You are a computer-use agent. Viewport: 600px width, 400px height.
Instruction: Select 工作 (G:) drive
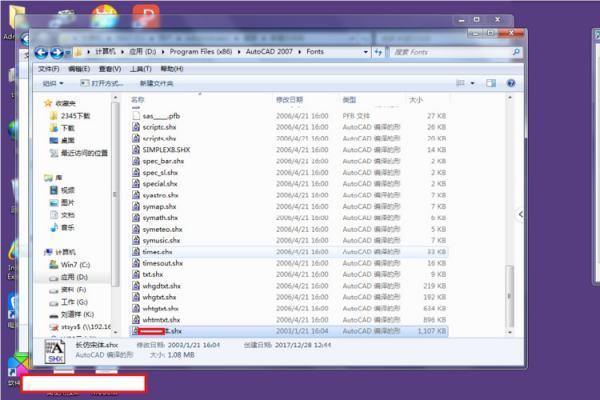click(74, 302)
